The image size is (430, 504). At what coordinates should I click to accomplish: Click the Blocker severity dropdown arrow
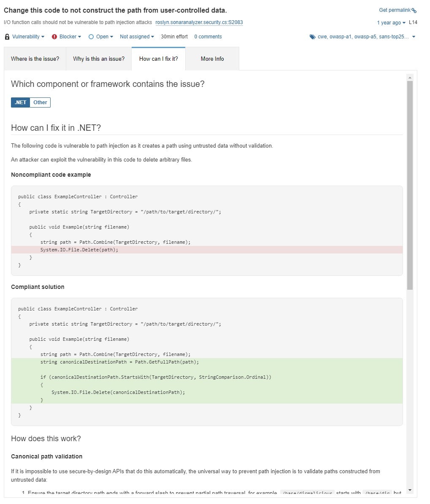pyautogui.click(x=79, y=37)
